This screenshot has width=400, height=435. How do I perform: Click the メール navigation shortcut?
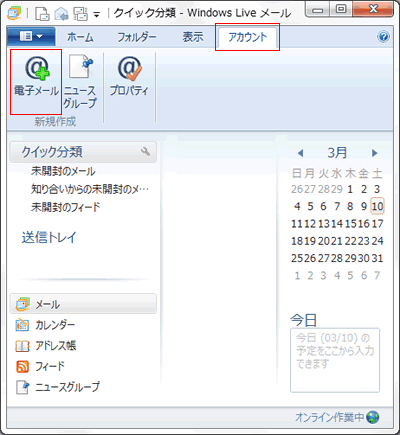coord(83,304)
